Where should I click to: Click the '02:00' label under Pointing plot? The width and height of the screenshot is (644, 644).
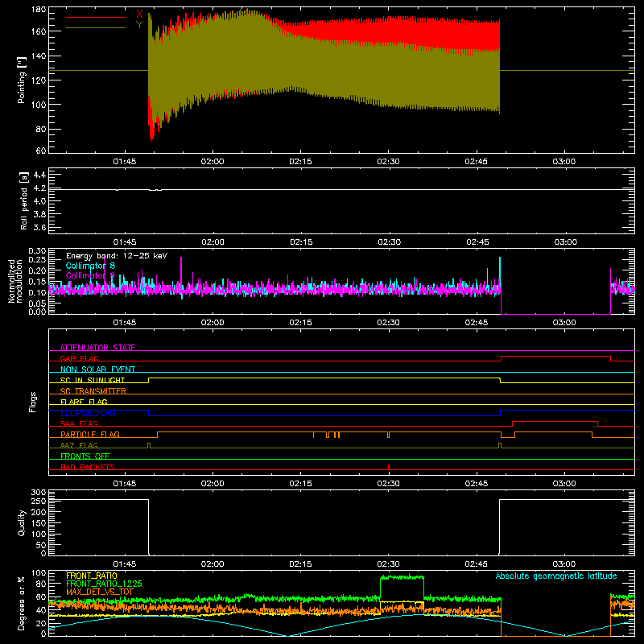point(213,162)
